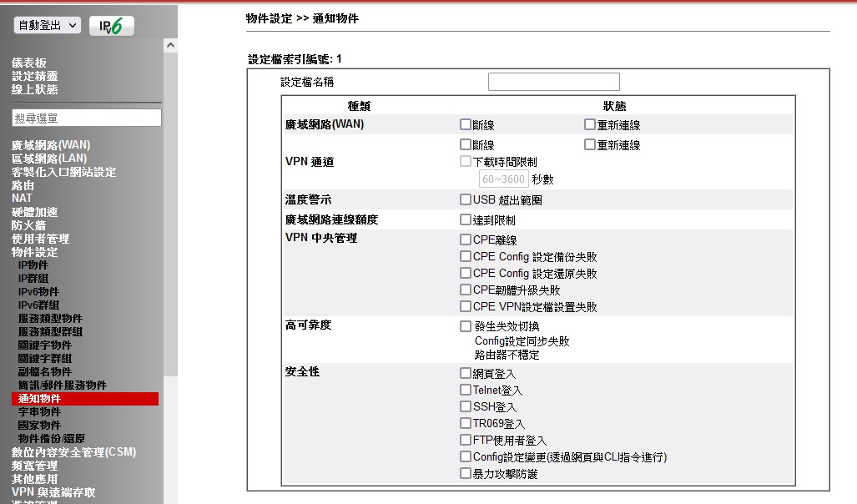Expand 廣域網路(WAN) menu section
857x504 pixels.
(x=51, y=145)
